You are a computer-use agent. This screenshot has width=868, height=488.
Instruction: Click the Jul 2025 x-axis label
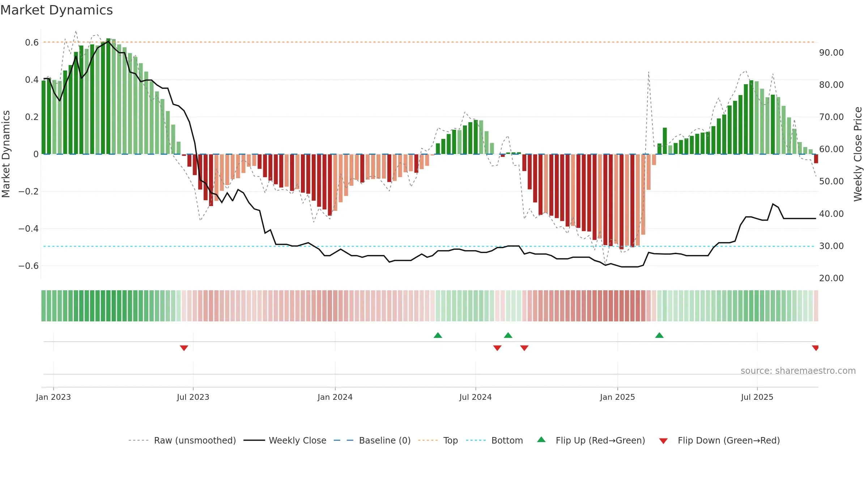[x=757, y=397]
